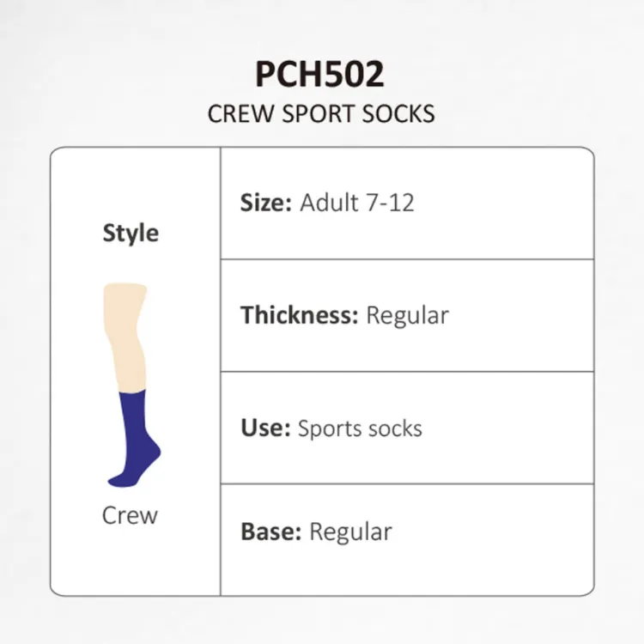Image resolution: width=644 pixels, height=644 pixels.
Task: Click the Use row of the table
Action: (x=407, y=428)
